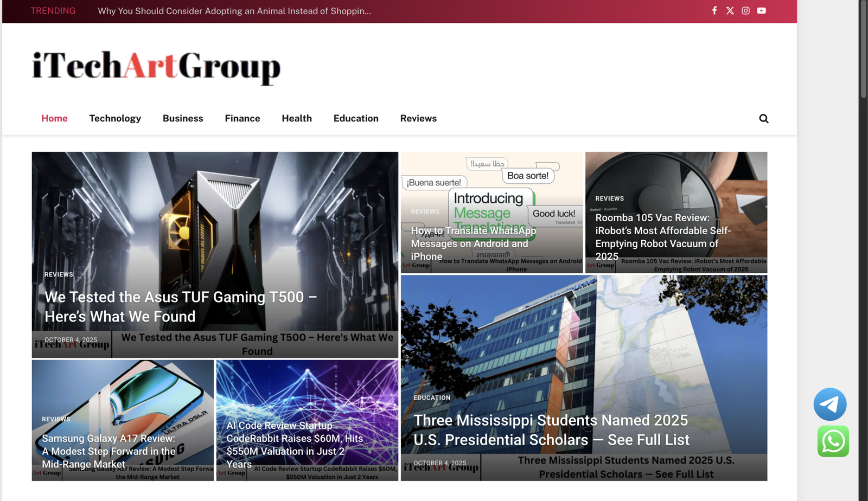Navigate to the Finance section
The image size is (868, 501).
click(242, 119)
